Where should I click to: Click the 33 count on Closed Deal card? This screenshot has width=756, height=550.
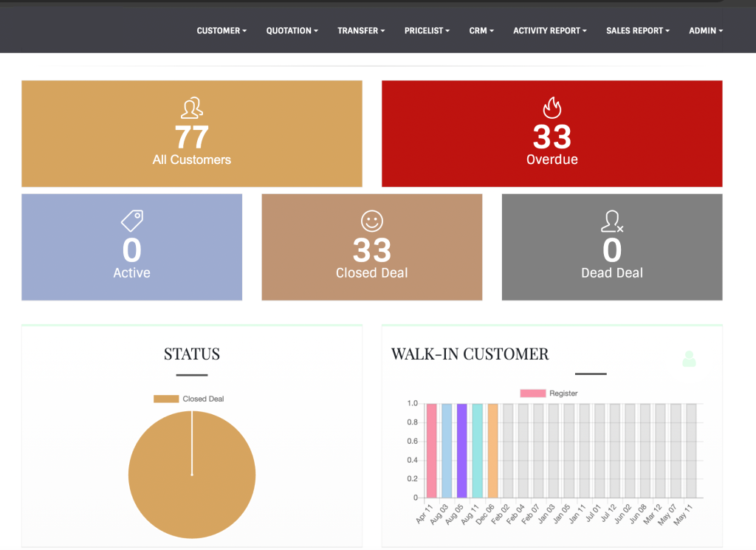[x=372, y=250]
